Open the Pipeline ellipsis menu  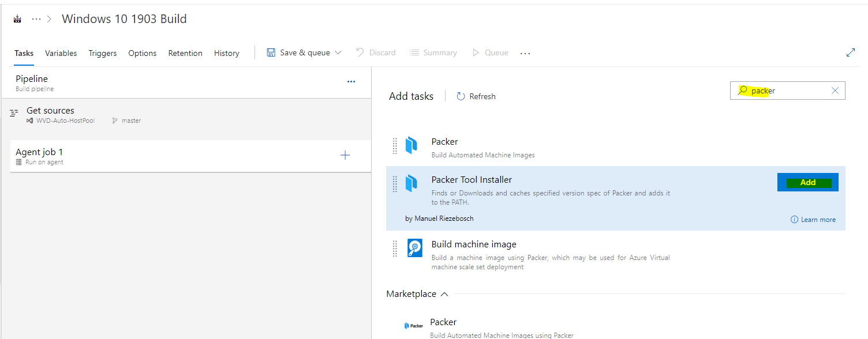coord(351,81)
